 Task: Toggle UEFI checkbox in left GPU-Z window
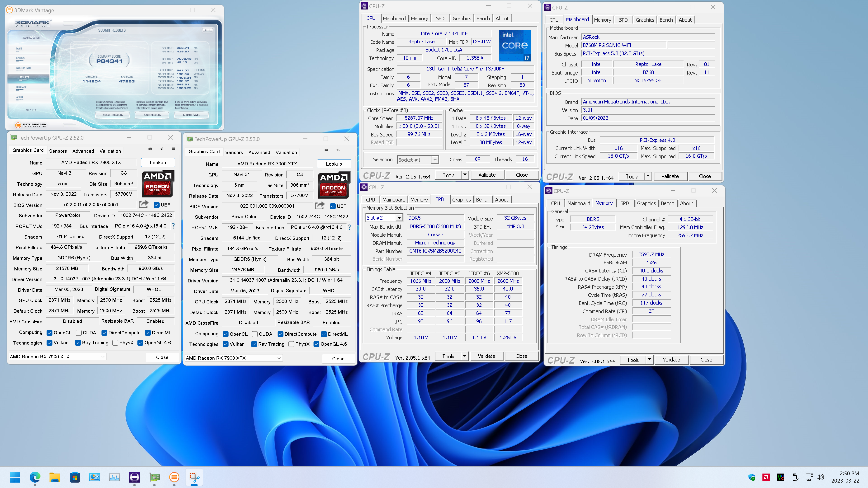pyautogui.click(x=156, y=205)
